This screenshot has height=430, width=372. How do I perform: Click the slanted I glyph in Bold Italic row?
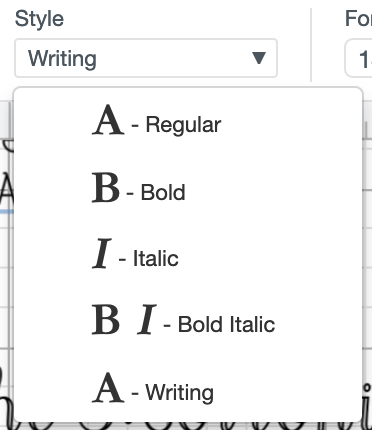pyautogui.click(x=147, y=319)
